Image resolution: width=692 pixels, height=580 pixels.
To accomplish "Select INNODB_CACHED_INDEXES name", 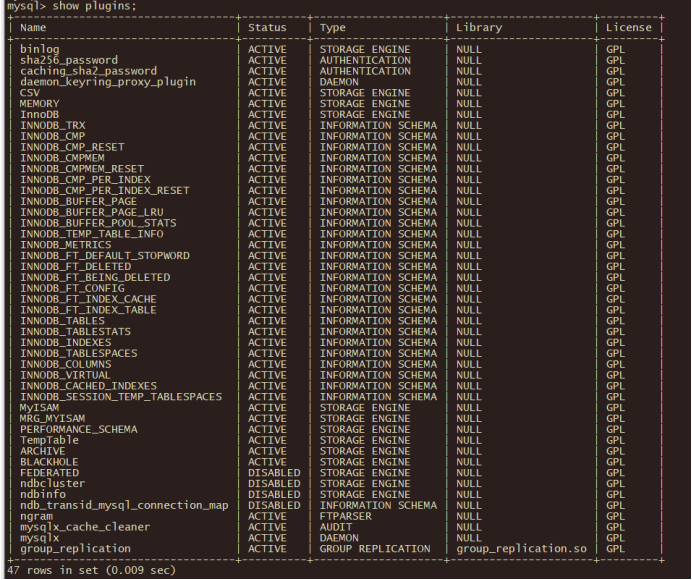I will pyautogui.click(x=88, y=386).
